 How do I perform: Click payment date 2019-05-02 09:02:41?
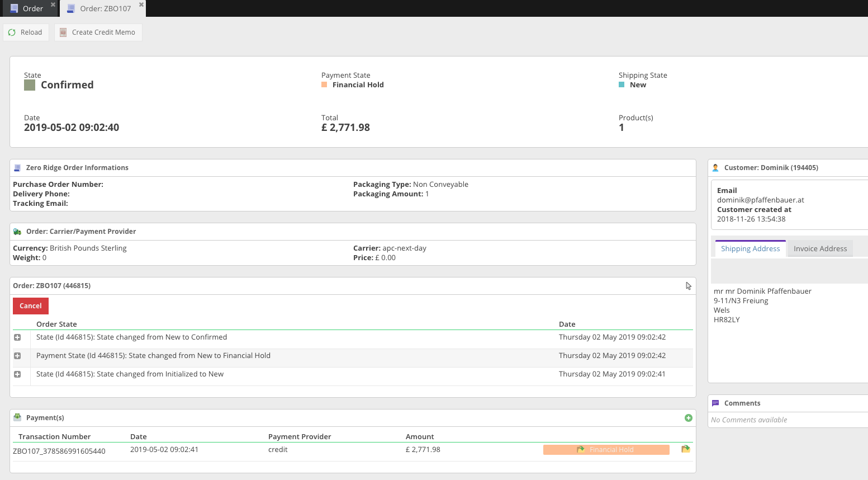pyautogui.click(x=164, y=450)
